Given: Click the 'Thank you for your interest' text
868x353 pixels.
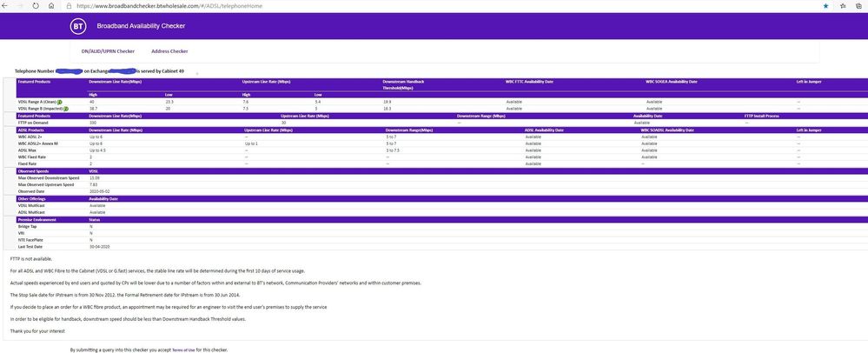Looking at the screenshot, I should click(x=37, y=331).
